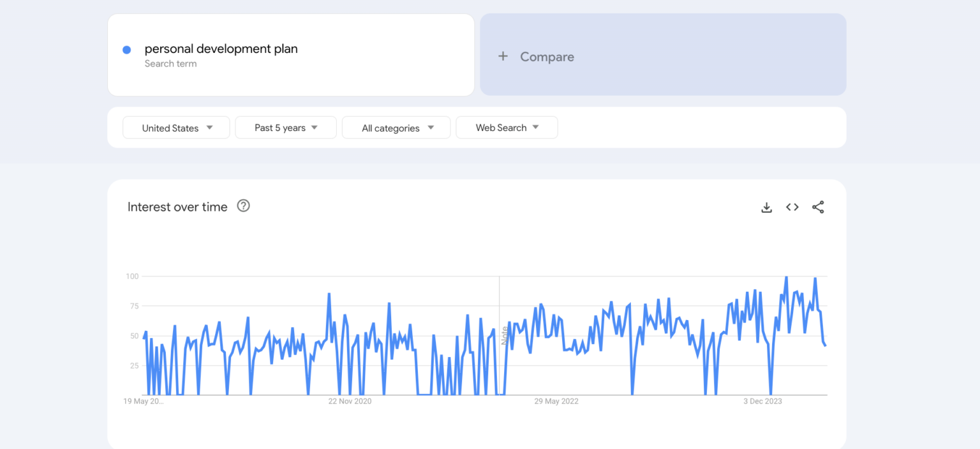Click the 29 May 2022 date label

pyautogui.click(x=556, y=401)
